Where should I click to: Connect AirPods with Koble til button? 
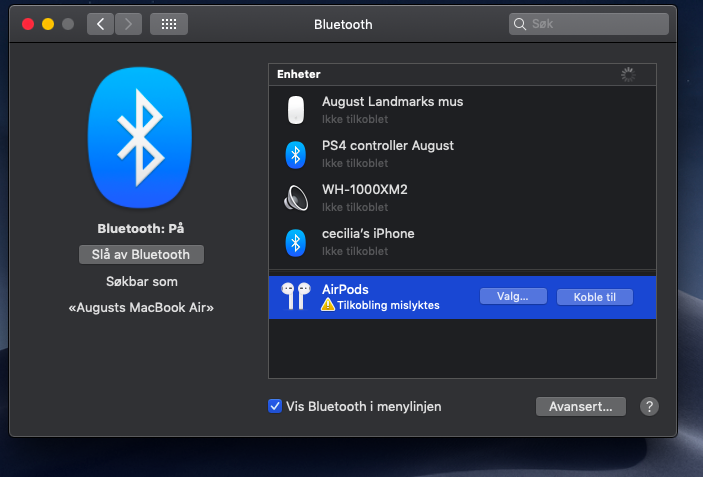[595, 297]
